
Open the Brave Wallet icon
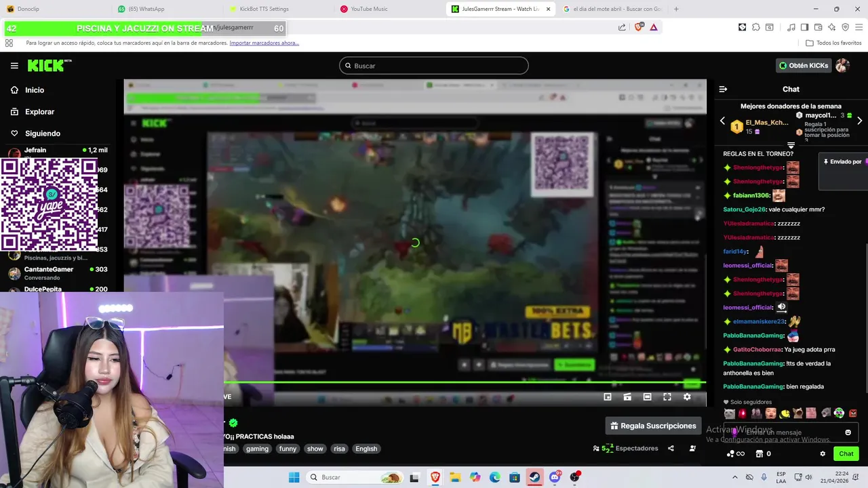pyautogui.click(x=818, y=27)
